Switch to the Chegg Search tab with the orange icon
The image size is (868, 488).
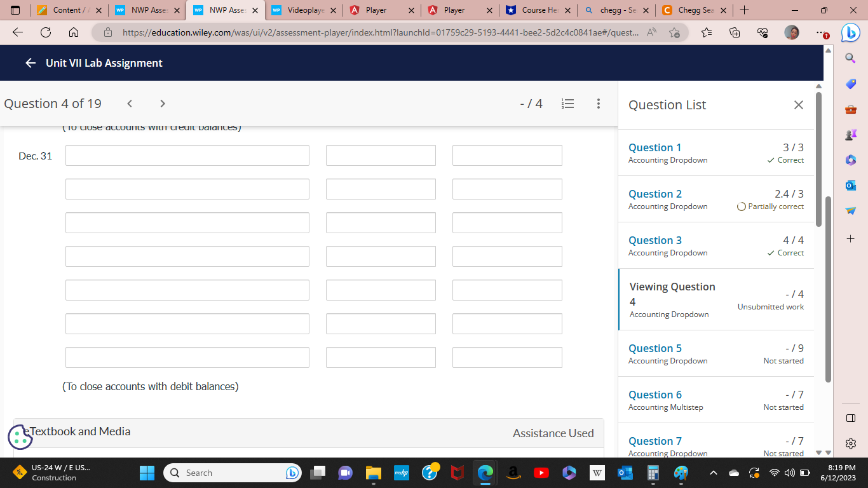695,10
